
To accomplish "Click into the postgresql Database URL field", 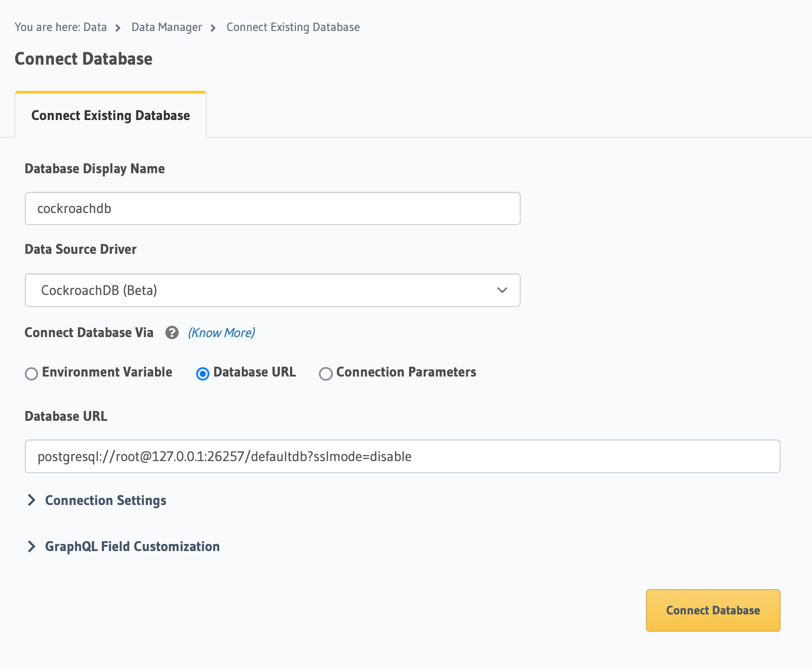I will point(402,456).
